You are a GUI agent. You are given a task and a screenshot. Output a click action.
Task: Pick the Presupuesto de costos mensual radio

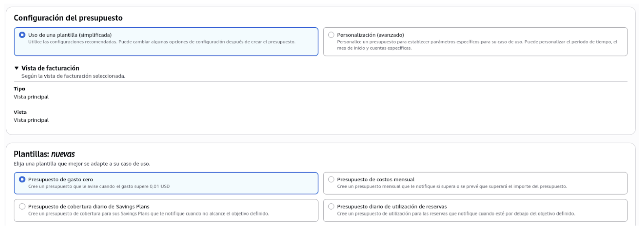coord(331,180)
